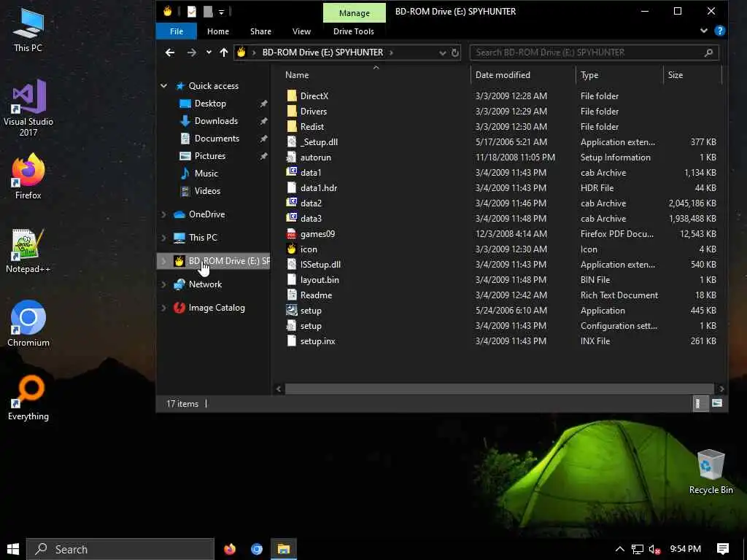Viewport: 747px width, 560px height.
Task: Click the Back navigation arrow
Action: 170,52
